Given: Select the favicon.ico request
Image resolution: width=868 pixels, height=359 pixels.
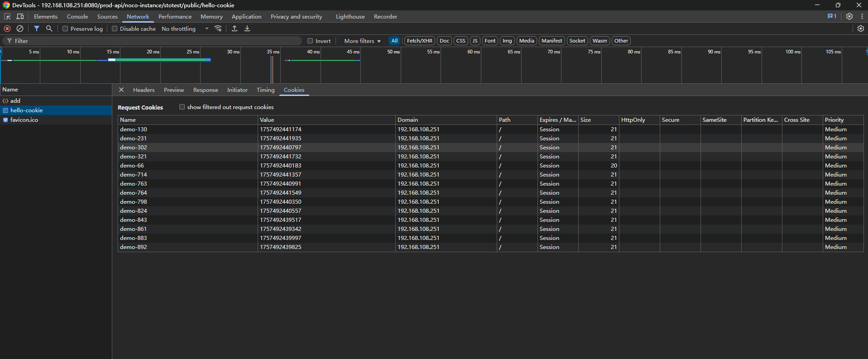Looking at the screenshot, I should click(24, 120).
